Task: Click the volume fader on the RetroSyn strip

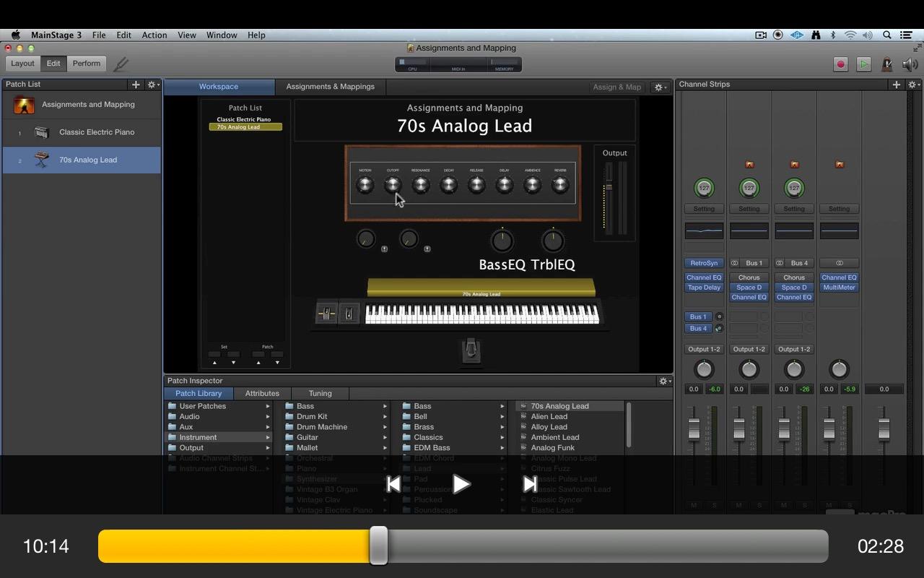Action: pyautogui.click(x=694, y=429)
